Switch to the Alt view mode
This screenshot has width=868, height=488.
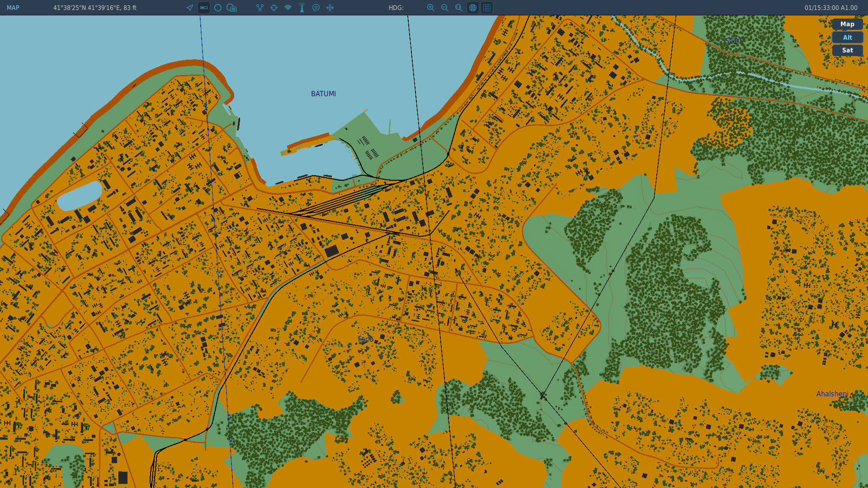(x=847, y=38)
